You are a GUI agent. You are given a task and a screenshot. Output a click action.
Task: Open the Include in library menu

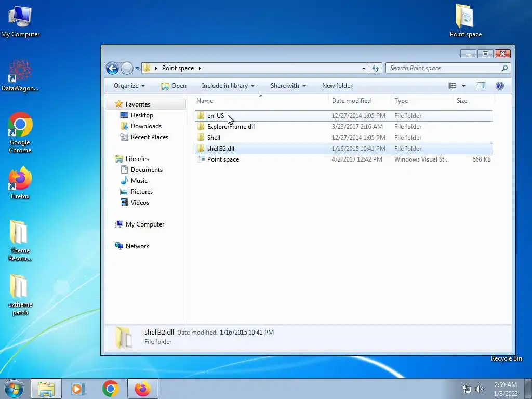[x=228, y=86]
